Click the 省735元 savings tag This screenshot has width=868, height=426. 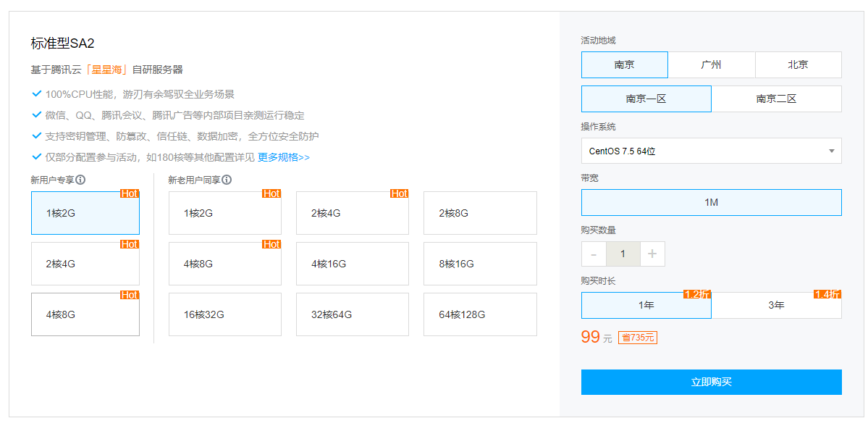pos(638,338)
